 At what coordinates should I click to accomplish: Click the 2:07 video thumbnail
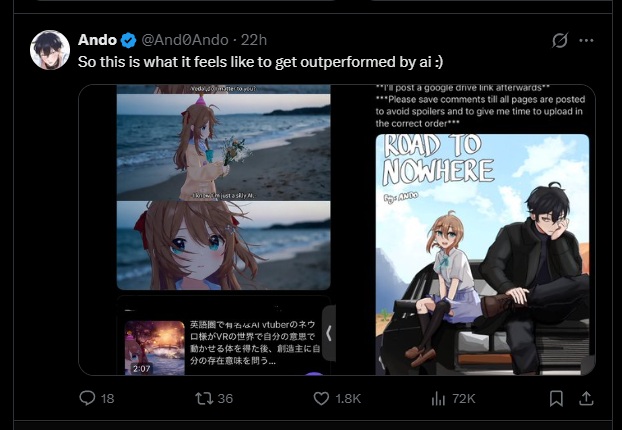coord(155,348)
